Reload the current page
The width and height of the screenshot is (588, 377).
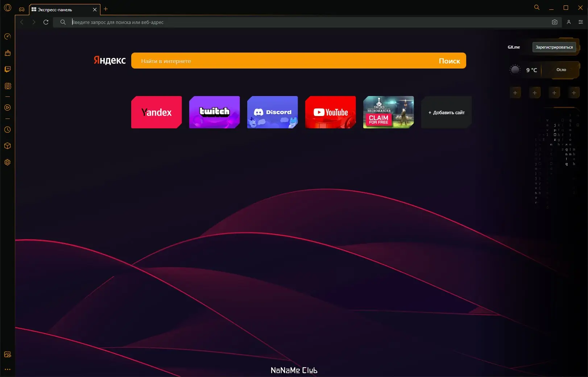pyautogui.click(x=46, y=22)
